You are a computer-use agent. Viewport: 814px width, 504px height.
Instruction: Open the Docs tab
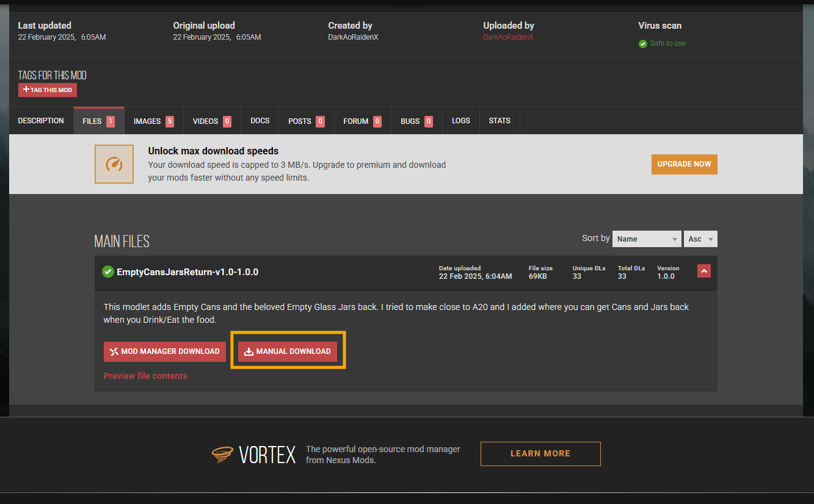260,121
